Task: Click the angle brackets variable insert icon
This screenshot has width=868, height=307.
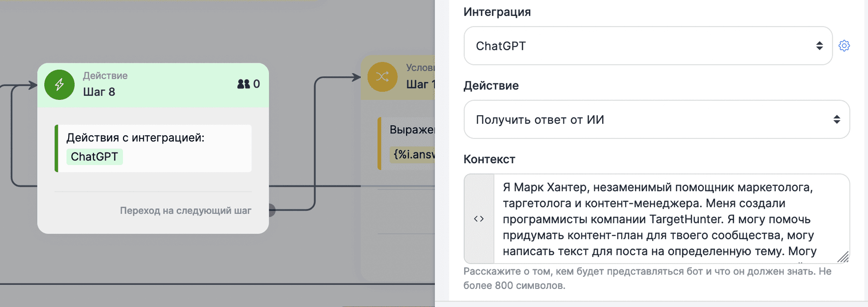Action: coord(479,219)
